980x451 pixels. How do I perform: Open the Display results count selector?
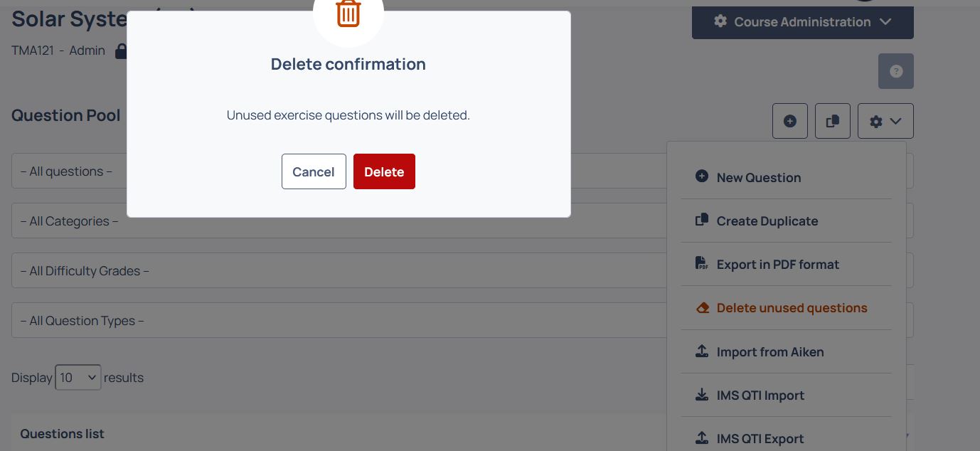pos(78,377)
